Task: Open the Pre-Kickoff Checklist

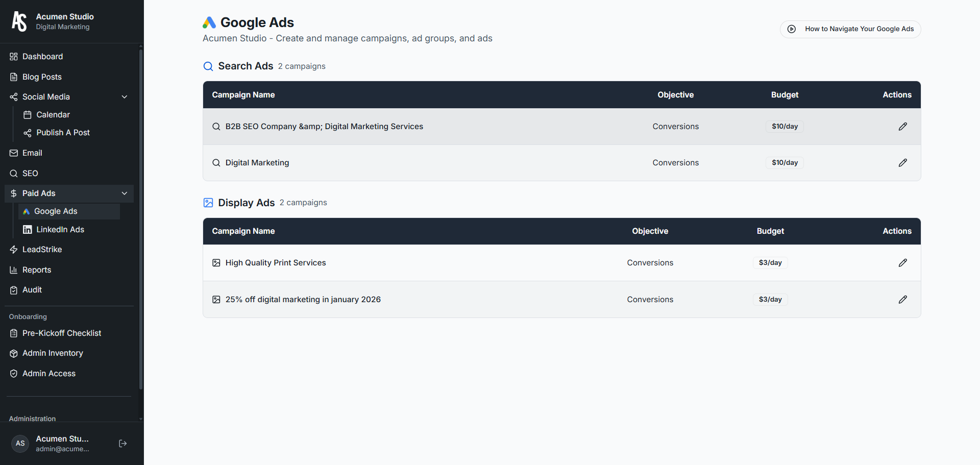Action: pyautogui.click(x=69, y=333)
